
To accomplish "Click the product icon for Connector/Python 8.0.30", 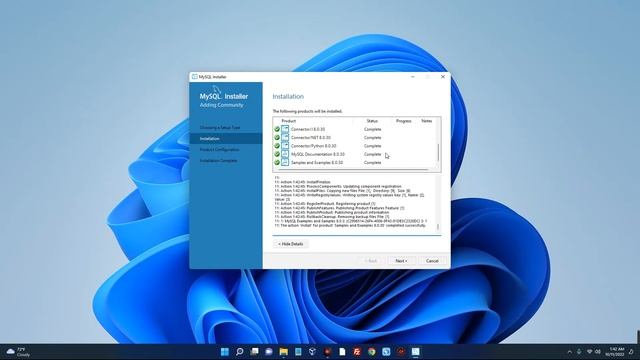I will [x=285, y=146].
